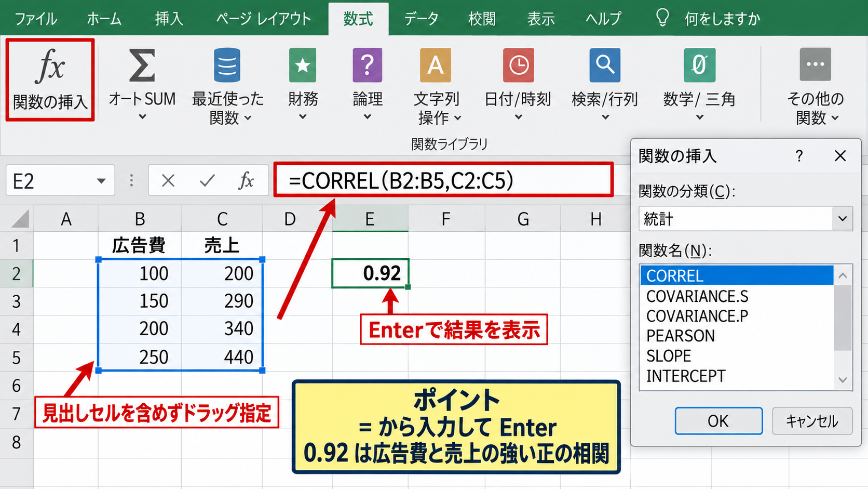Image resolution: width=868 pixels, height=489 pixels.
Task: Close the 関数の挿入 dialog
Action: [x=840, y=155]
